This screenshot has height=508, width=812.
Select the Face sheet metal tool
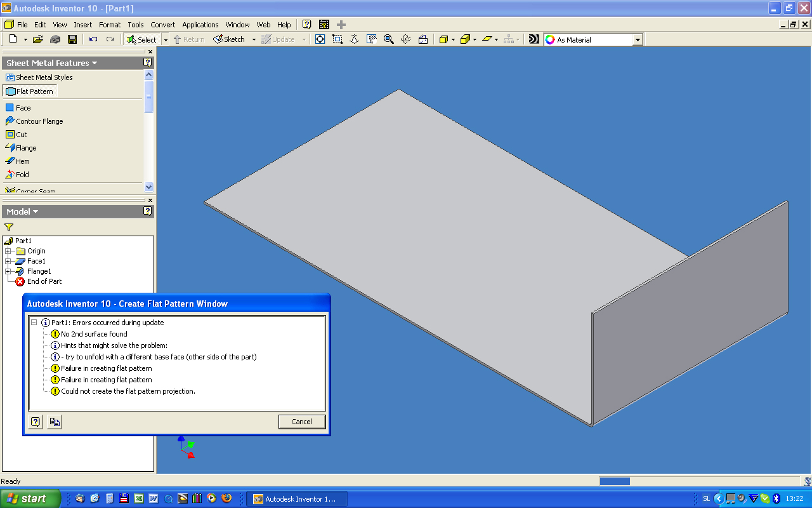pos(18,108)
